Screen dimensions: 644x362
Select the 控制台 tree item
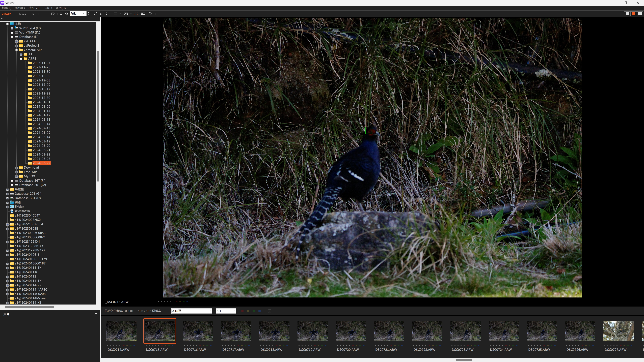click(x=19, y=207)
